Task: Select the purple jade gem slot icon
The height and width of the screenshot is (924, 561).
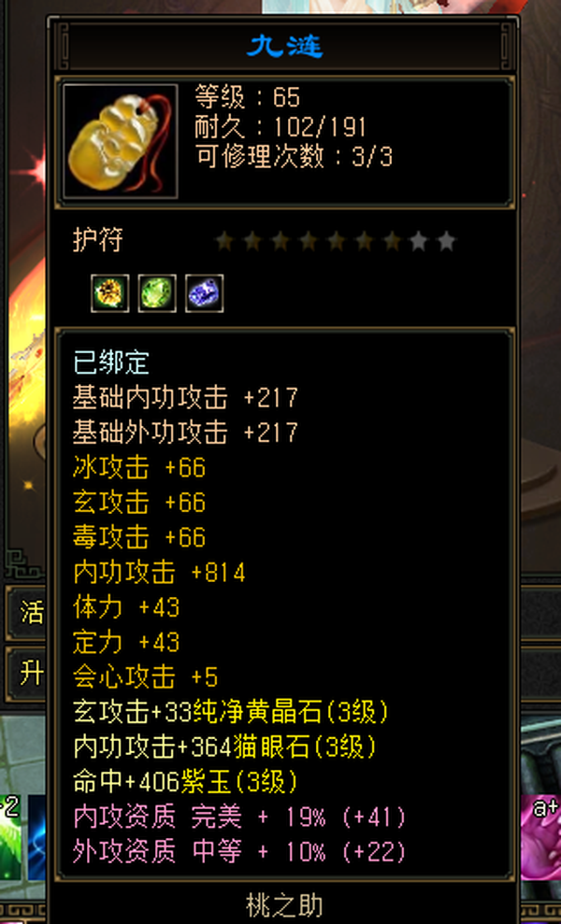Action: [x=204, y=292]
